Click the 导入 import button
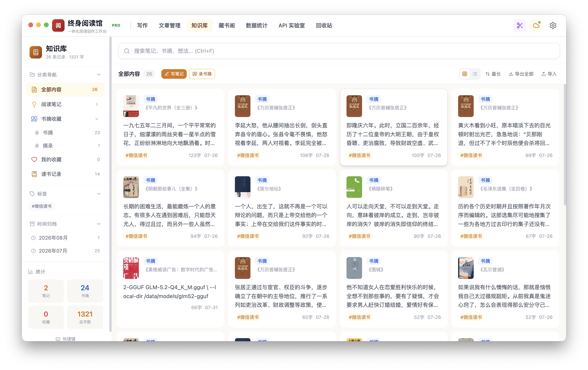 click(x=549, y=74)
